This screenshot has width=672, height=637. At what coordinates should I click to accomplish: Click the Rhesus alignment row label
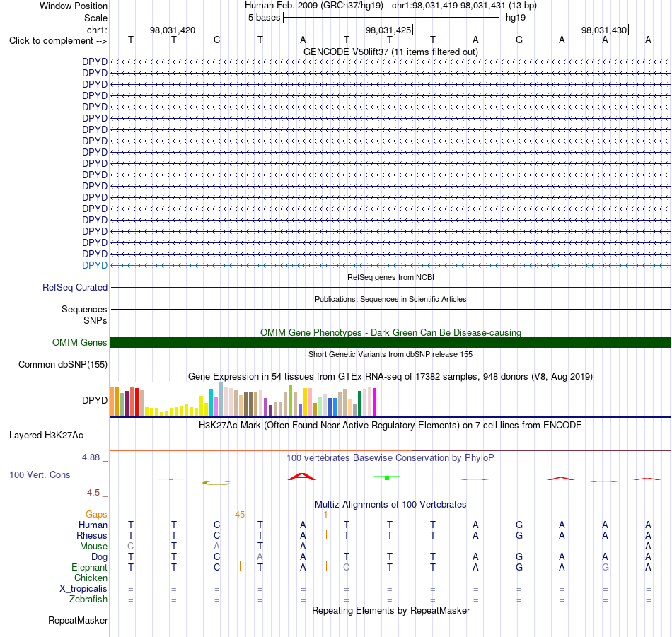[92, 535]
